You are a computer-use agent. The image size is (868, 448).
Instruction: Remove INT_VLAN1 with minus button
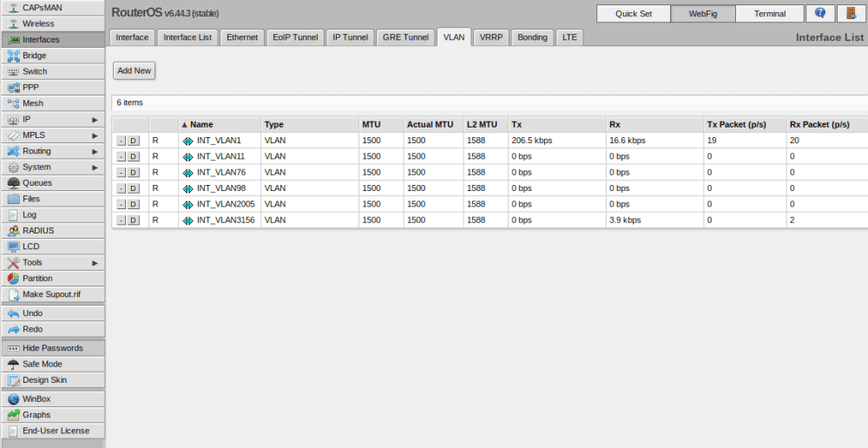coord(122,141)
